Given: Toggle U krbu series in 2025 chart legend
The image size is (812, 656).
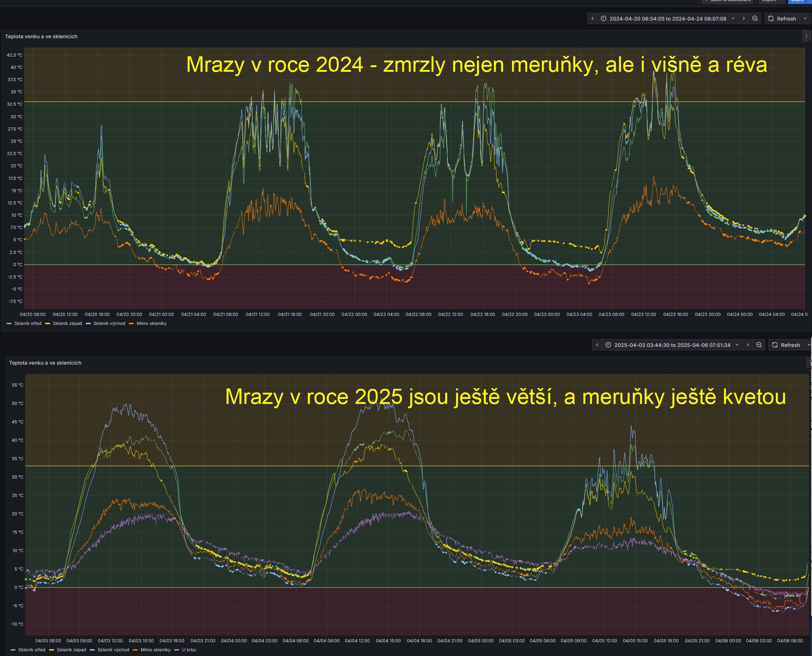Looking at the screenshot, I should [189, 650].
